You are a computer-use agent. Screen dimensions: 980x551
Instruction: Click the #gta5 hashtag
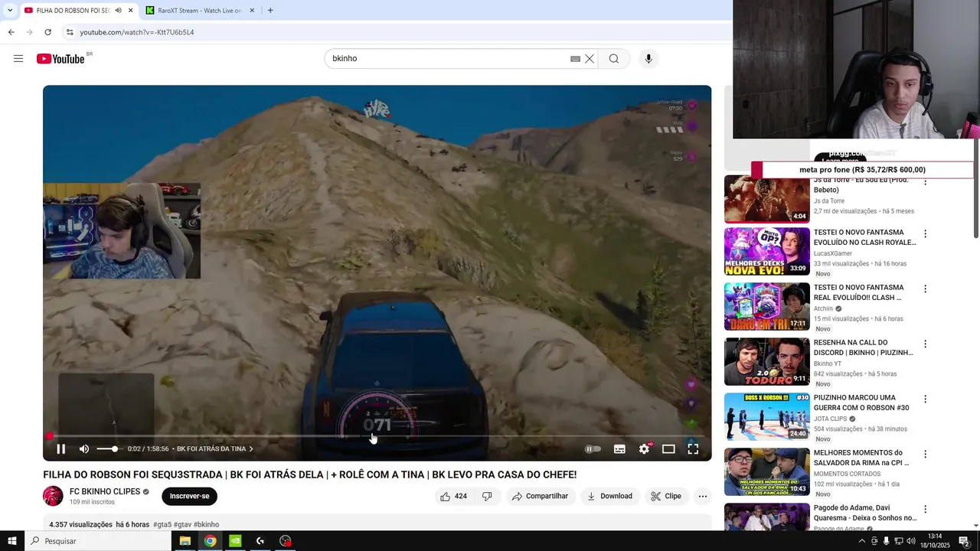coord(162,525)
